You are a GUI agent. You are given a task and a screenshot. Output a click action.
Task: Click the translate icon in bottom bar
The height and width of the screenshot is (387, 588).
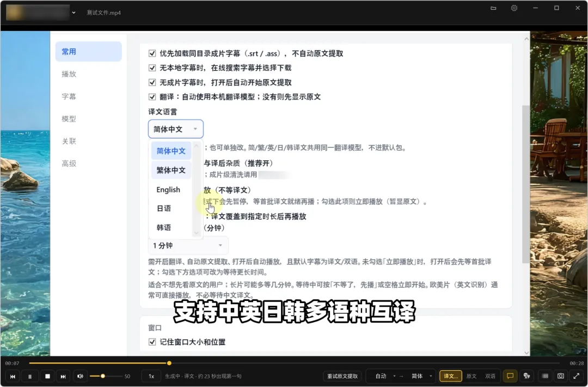[527, 376]
